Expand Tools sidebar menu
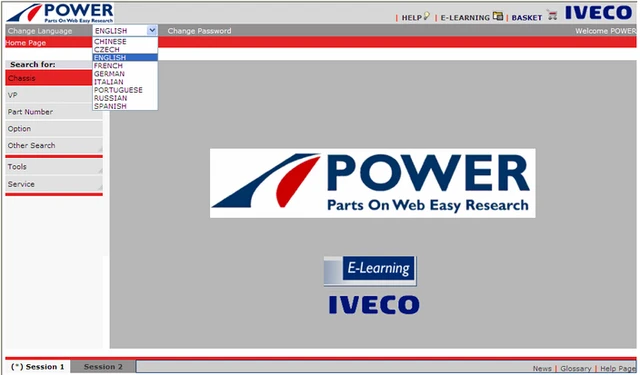This screenshot has height=375, width=640. (54, 166)
